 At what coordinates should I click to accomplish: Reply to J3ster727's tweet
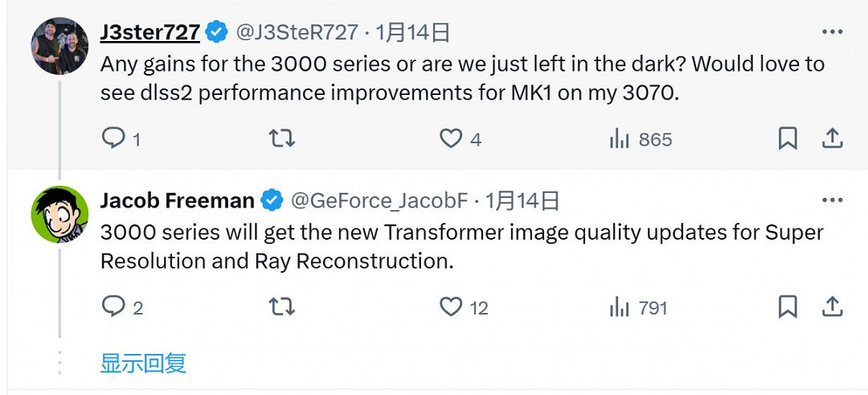[114, 139]
